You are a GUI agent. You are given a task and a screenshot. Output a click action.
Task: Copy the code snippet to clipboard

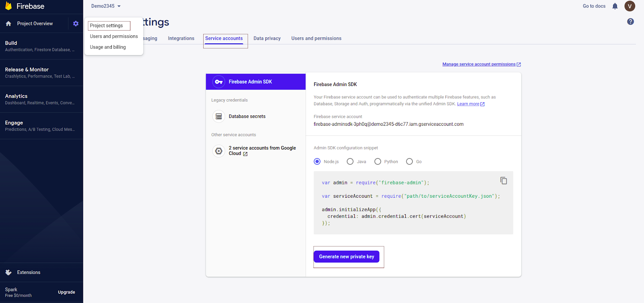coord(504,180)
